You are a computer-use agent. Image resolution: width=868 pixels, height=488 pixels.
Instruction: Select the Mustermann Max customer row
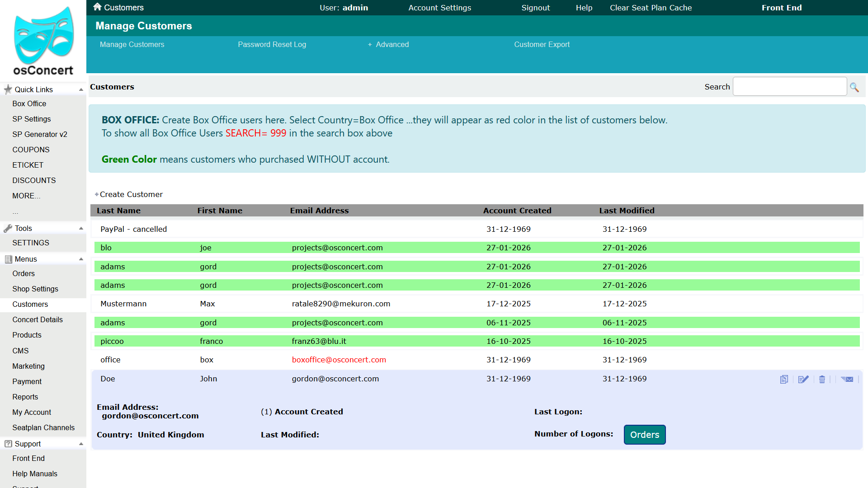coord(477,304)
